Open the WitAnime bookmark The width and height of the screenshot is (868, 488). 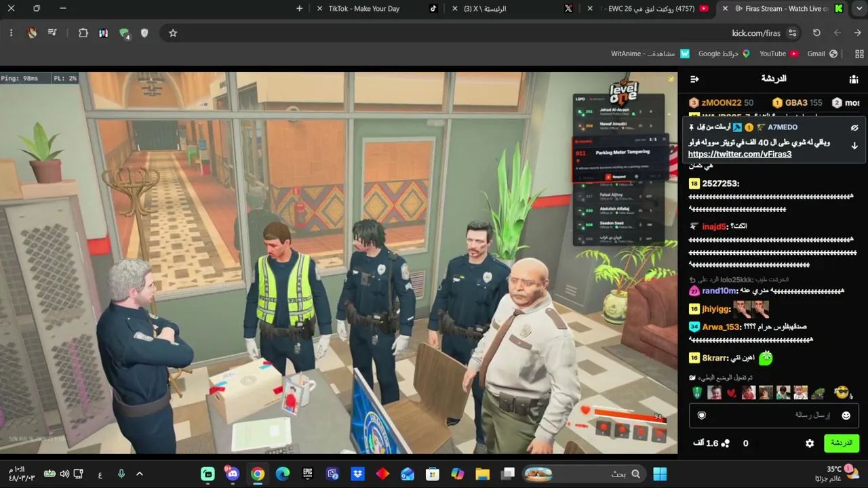650,54
